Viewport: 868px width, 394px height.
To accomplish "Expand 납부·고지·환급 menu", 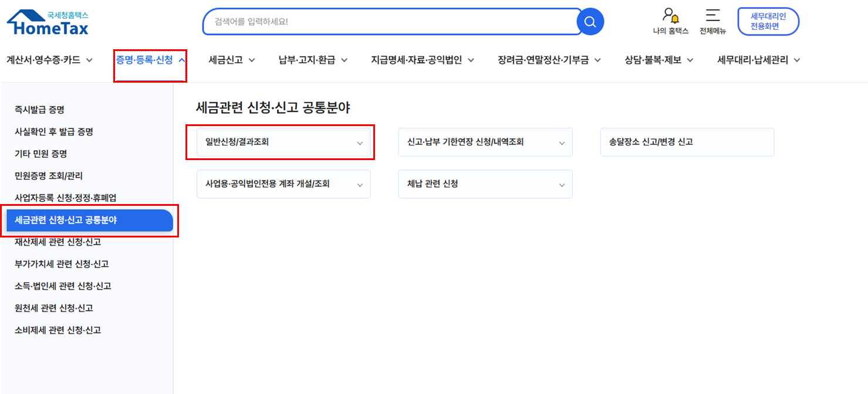I will (x=313, y=60).
